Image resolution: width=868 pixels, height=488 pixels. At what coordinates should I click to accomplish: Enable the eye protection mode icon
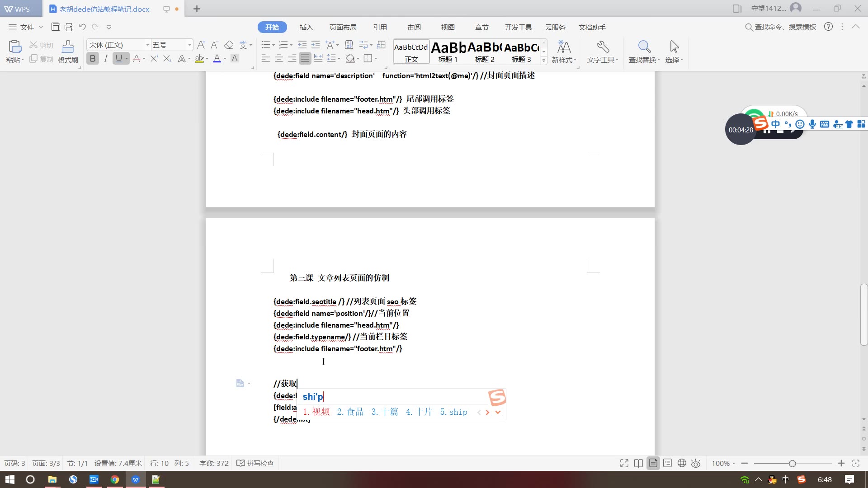[696, 463]
